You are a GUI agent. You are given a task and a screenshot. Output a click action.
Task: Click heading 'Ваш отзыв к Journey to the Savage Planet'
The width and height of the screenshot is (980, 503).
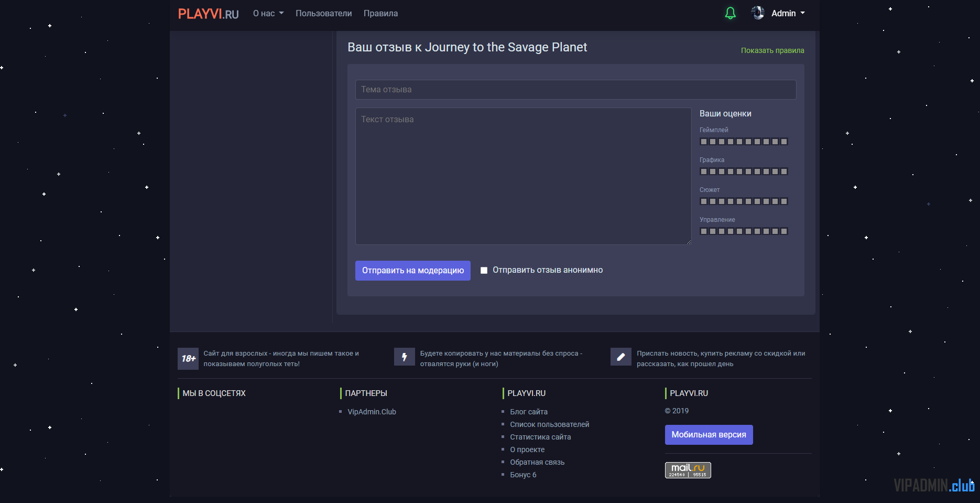pyautogui.click(x=467, y=47)
